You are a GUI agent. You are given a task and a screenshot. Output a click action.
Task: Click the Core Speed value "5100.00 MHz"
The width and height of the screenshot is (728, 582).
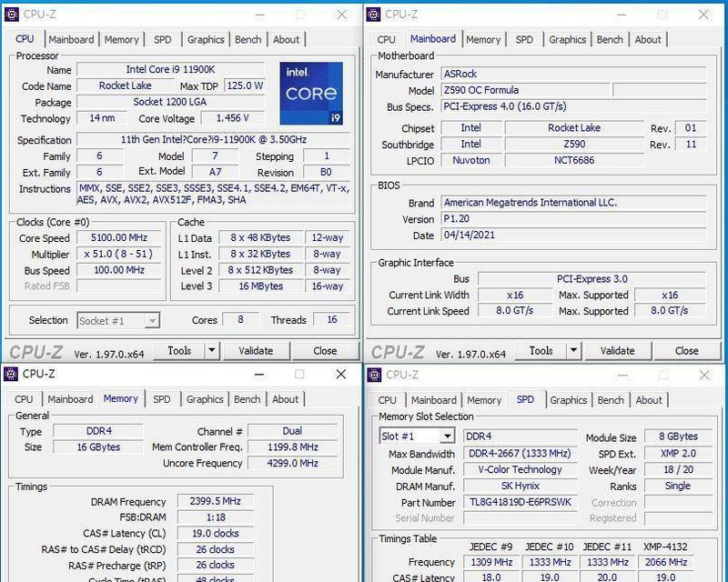click(119, 238)
